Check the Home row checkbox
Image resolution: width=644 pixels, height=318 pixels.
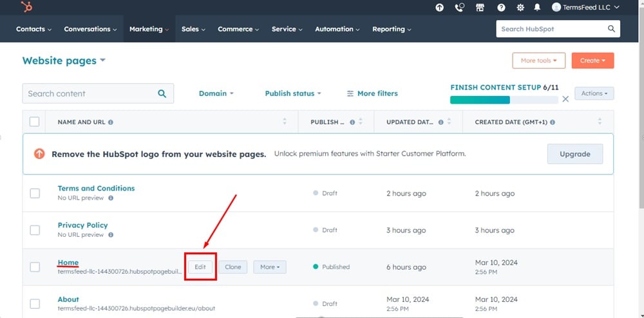pos(35,267)
